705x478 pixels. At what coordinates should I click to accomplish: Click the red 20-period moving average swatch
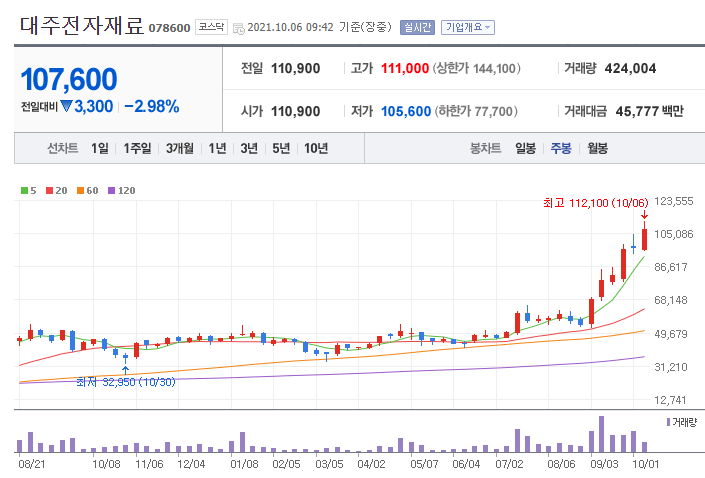click(50, 191)
